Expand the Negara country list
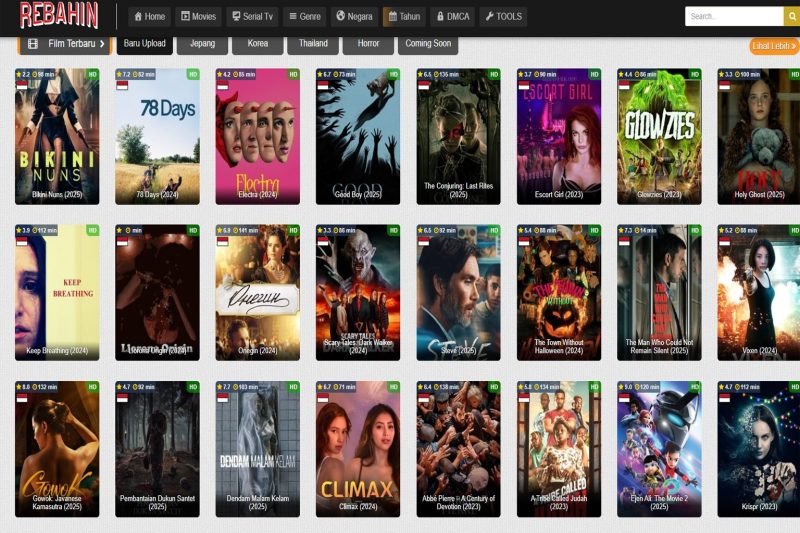 355,17
